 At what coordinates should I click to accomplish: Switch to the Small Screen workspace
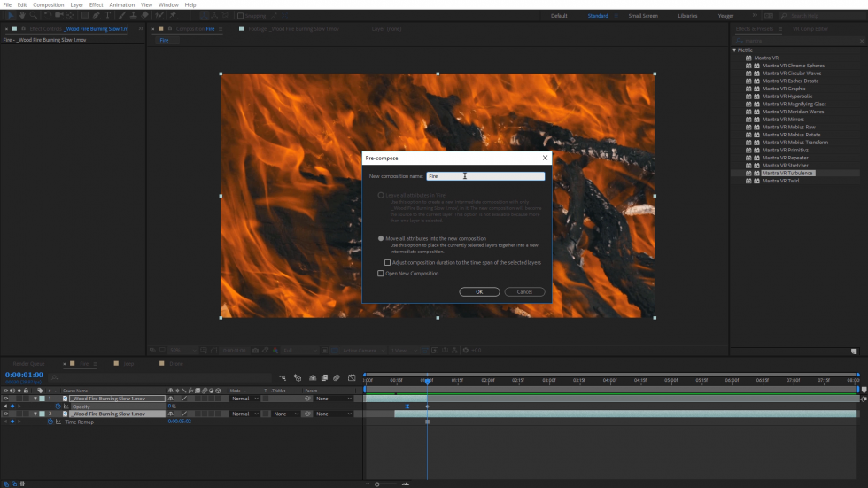click(x=642, y=16)
